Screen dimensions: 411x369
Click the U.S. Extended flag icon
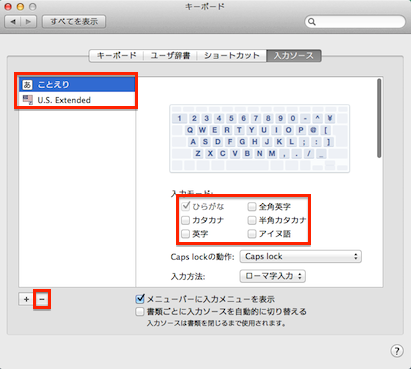[x=27, y=100]
